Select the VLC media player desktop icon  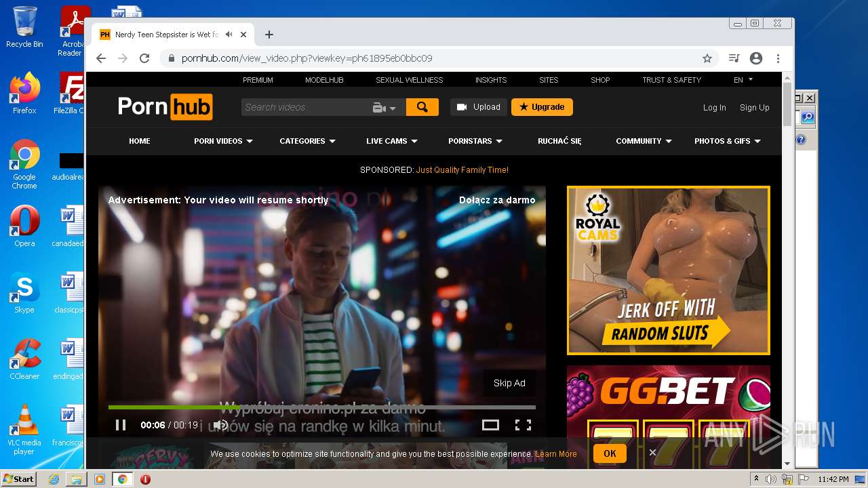click(x=24, y=430)
